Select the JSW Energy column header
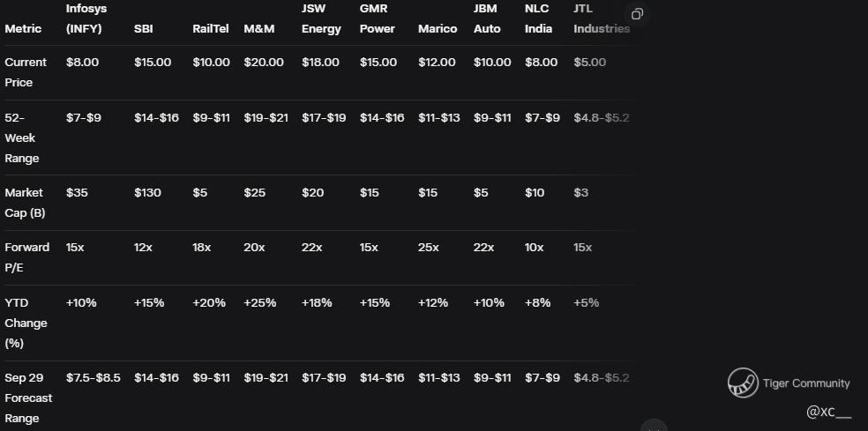The width and height of the screenshot is (868, 431). 321,19
